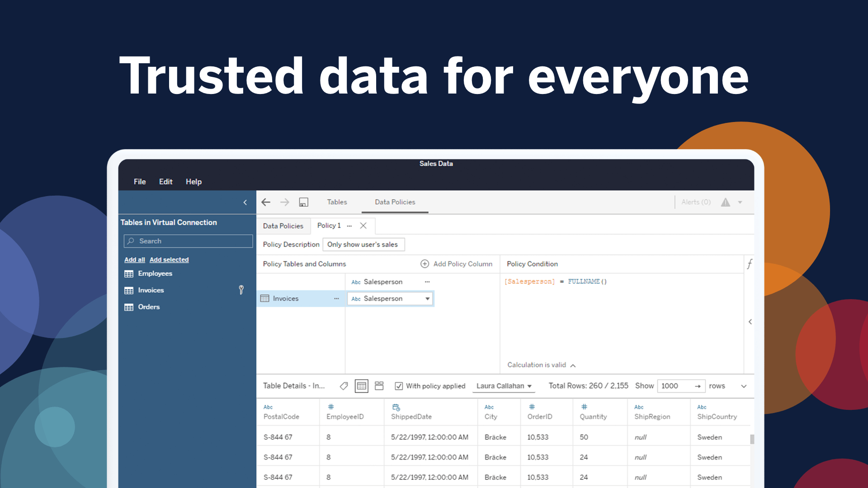Open Salesperson column dropdown for Invoices

pos(427,299)
